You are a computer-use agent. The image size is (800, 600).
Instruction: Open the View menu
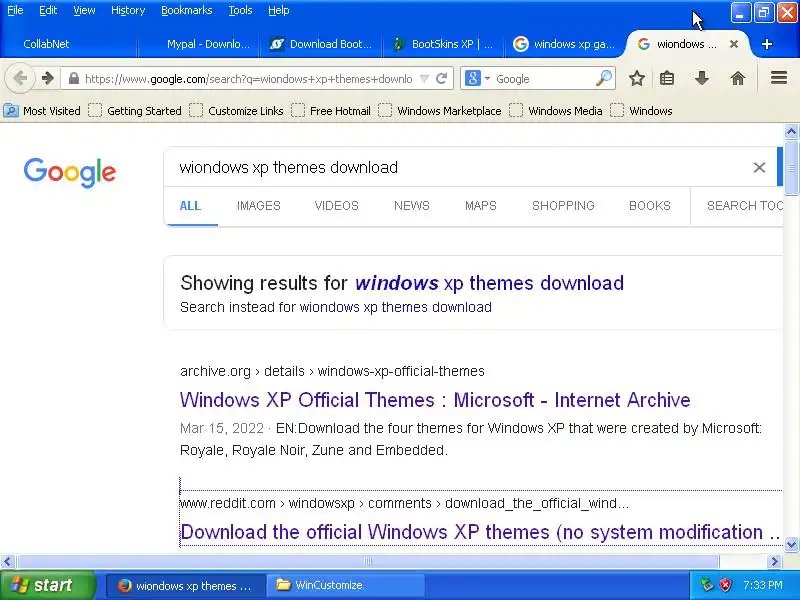tap(84, 10)
